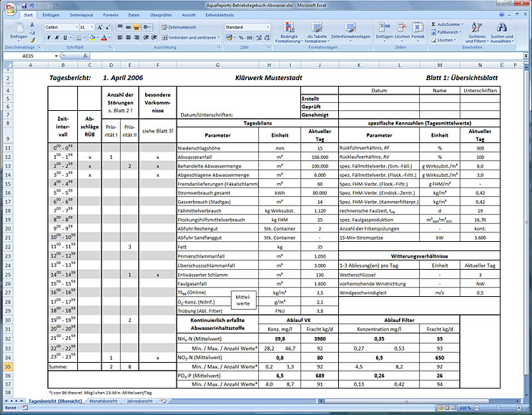Decrease indent in the Ausrichtung group
The image size is (532, 415).
146,37
